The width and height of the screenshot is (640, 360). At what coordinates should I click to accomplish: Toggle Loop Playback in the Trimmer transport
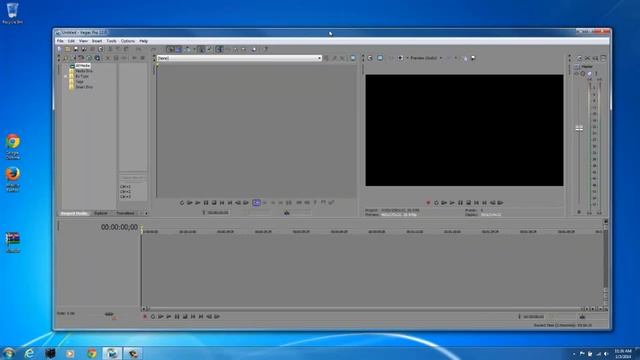pyautogui.click(x=182, y=203)
